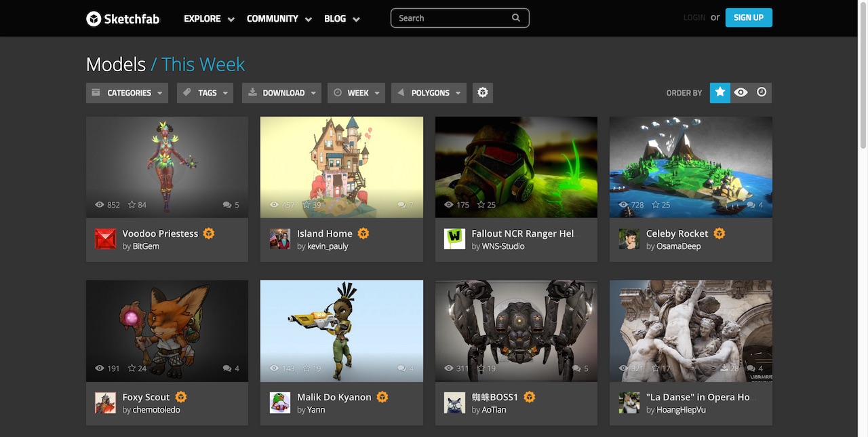868x437 pixels.
Task: Like the Celeby Rocket model via its star
Action: click(x=655, y=204)
